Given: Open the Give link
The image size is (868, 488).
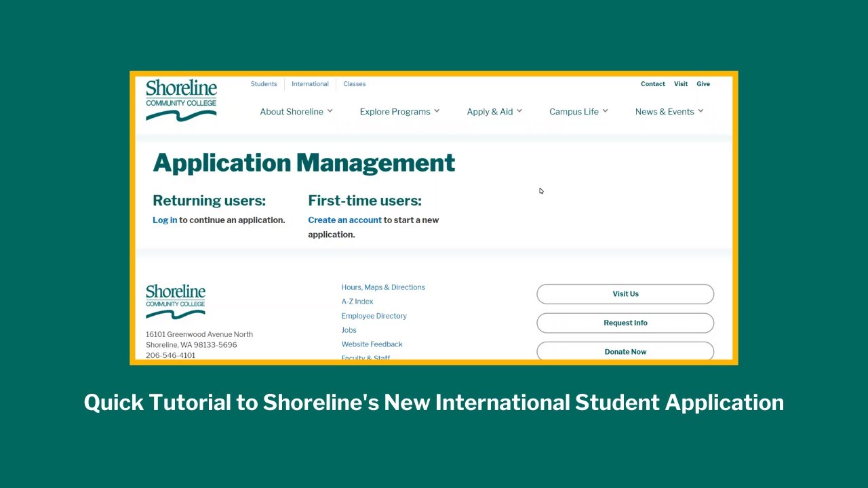Looking at the screenshot, I should click(x=703, y=84).
